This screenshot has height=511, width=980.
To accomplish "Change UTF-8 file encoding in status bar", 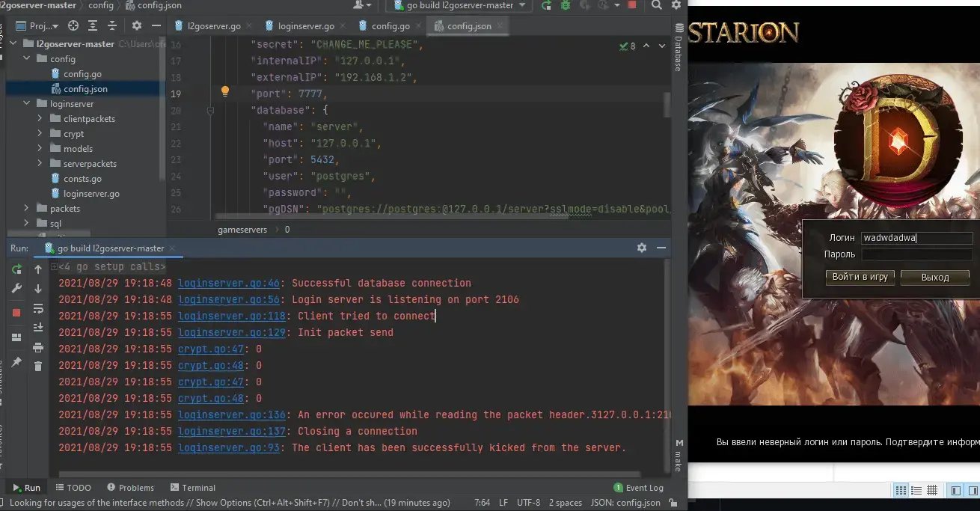I will pos(527,503).
